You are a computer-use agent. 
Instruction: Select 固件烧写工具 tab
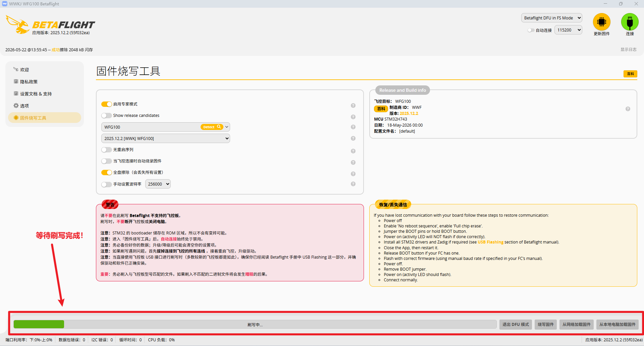click(45, 118)
